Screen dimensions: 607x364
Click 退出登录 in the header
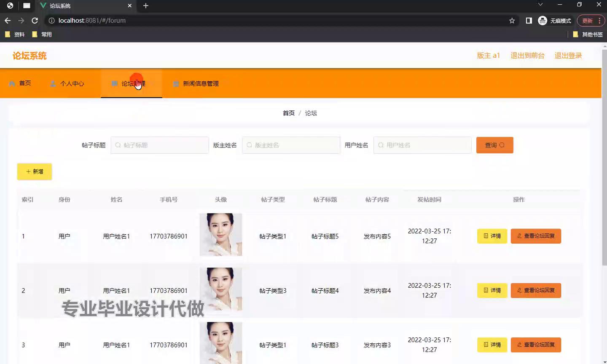pyautogui.click(x=568, y=56)
